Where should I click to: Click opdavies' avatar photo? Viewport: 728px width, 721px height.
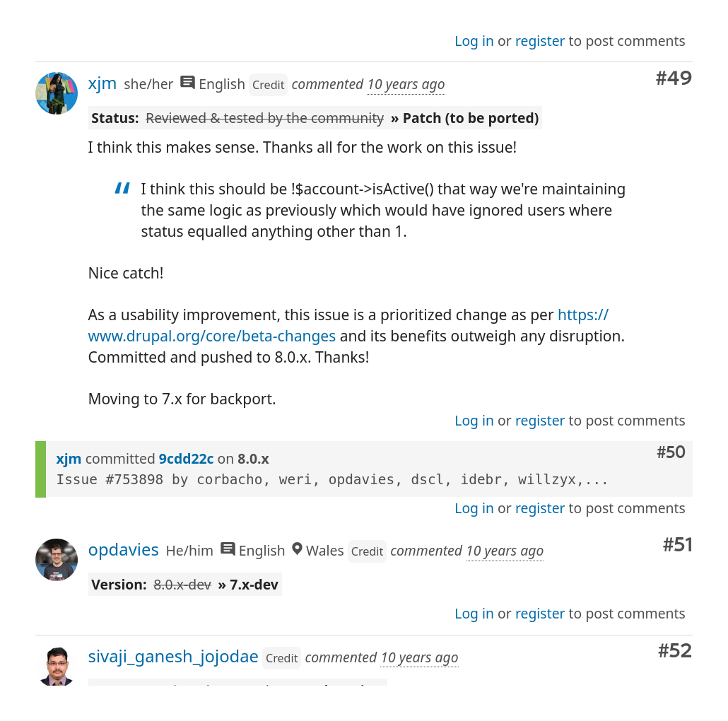click(57, 560)
